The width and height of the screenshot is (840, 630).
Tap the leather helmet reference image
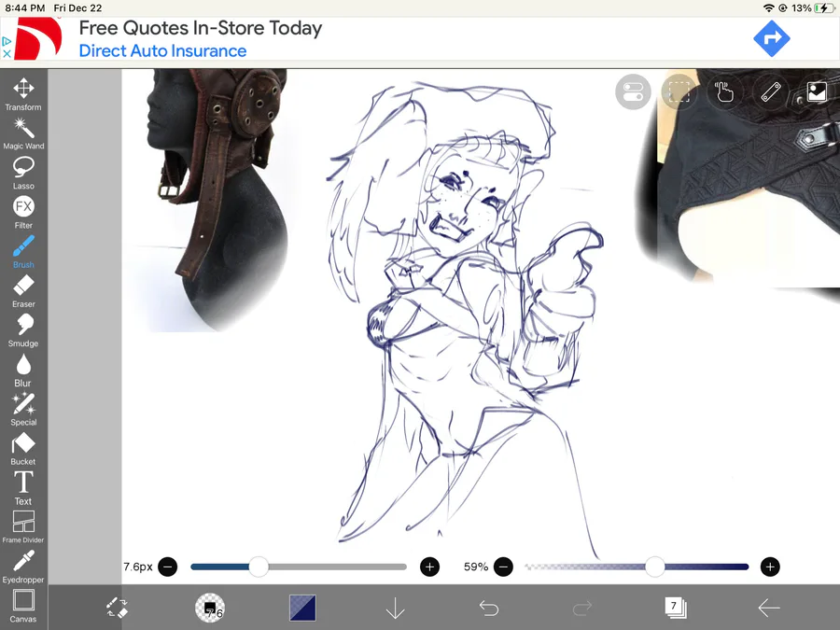pos(217,200)
